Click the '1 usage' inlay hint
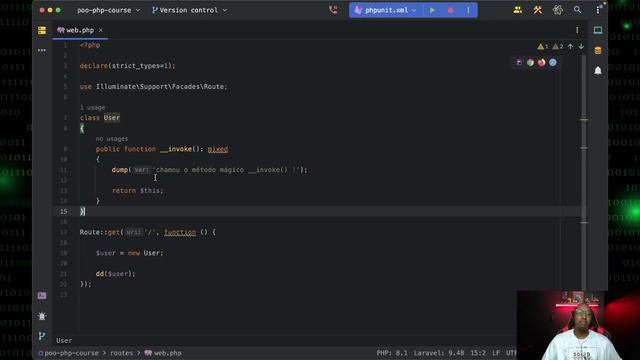The width and height of the screenshot is (640, 360). 93,107
